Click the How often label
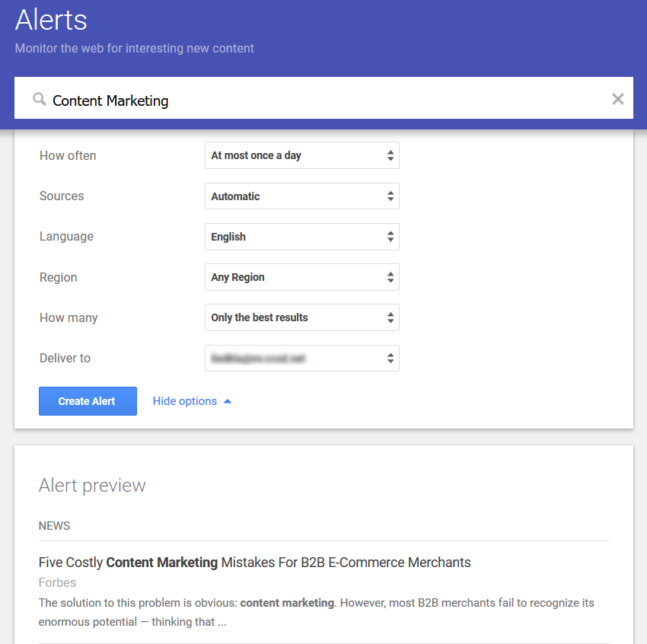 coord(68,155)
